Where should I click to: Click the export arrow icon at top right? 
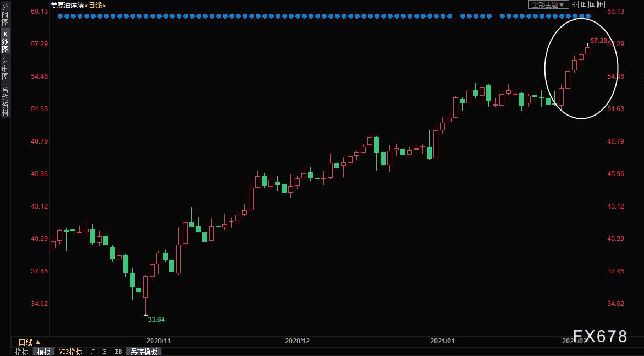(601, 4)
